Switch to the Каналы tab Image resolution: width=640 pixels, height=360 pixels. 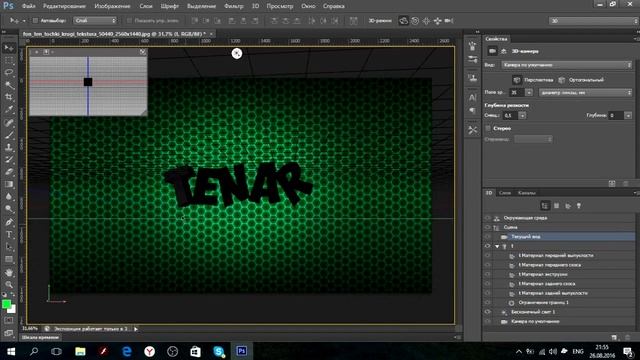527,193
